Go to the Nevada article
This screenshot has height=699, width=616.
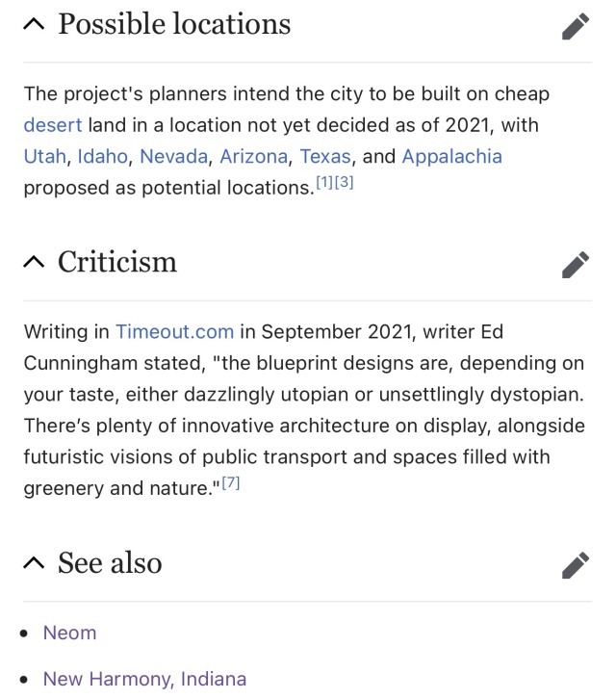(x=173, y=156)
